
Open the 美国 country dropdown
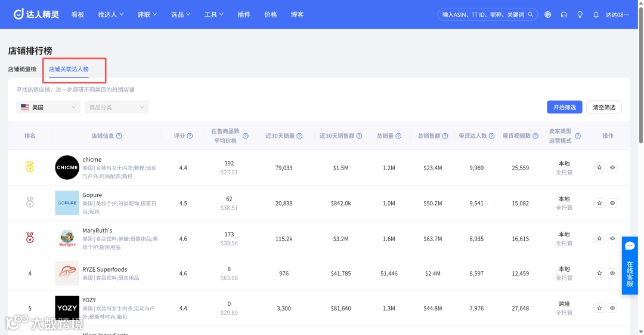click(x=48, y=107)
